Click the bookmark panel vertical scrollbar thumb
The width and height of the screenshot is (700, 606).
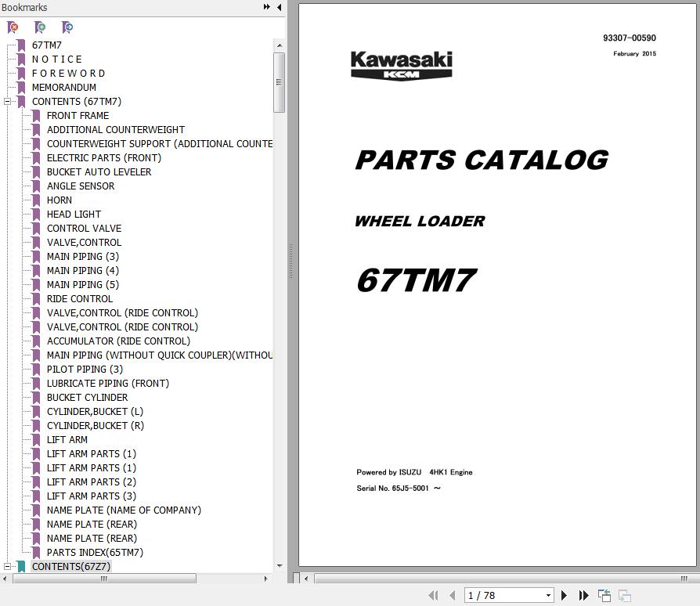pos(279,82)
